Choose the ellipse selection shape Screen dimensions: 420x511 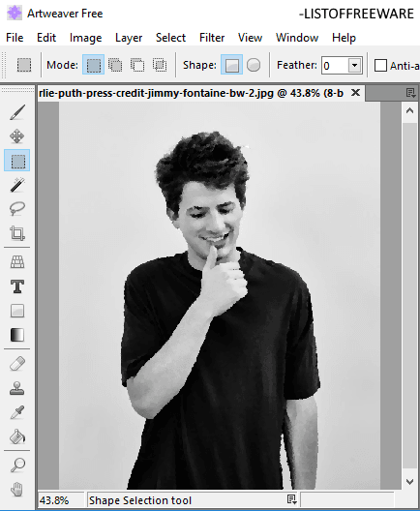254,65
